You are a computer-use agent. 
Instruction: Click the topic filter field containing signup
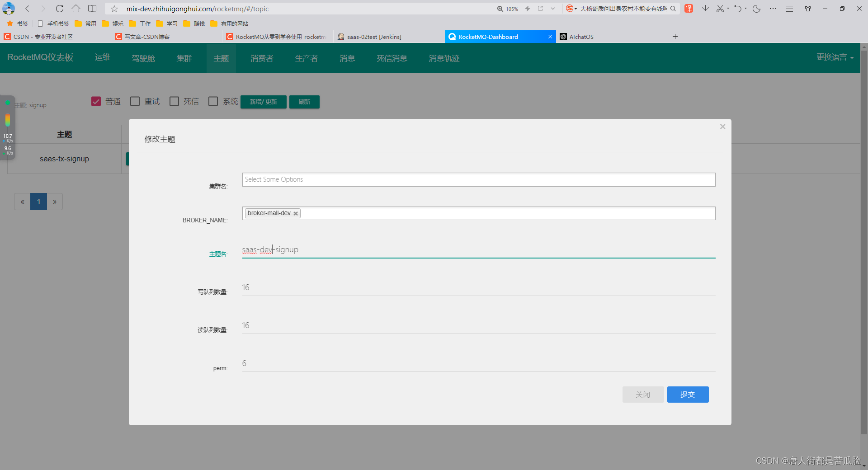tap(59, 105)
